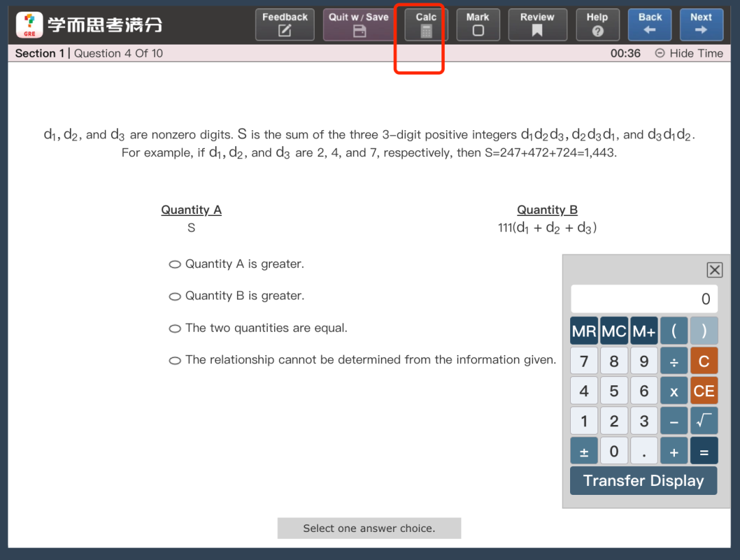The image size is (740, 560).
Task: Click calculator digit 1
Action: click(584, 421)
